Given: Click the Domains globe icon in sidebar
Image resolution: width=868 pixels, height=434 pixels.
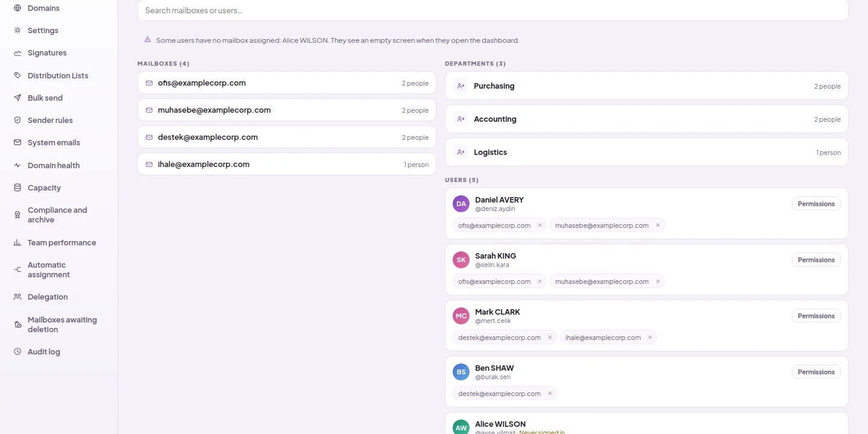Looking at the screenshot, I should 17,8.
